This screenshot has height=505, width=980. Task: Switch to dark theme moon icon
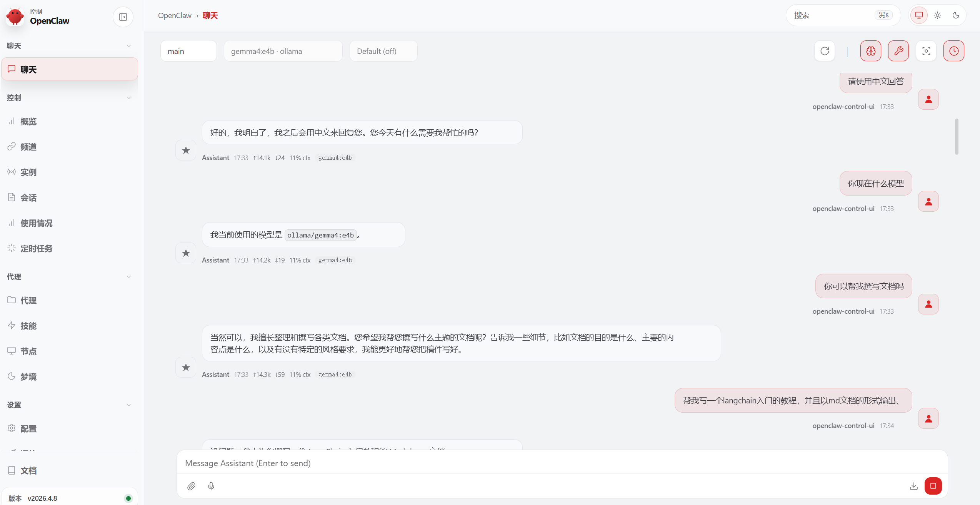956,15
